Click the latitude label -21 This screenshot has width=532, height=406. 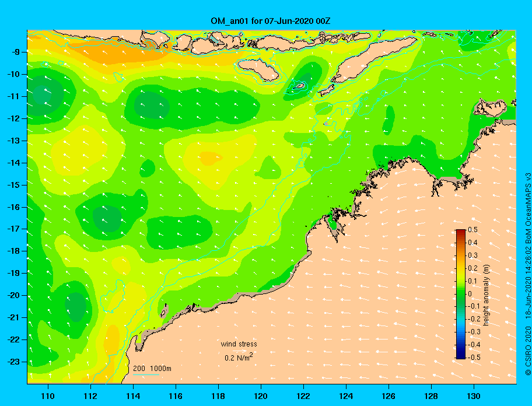(14, 317)
